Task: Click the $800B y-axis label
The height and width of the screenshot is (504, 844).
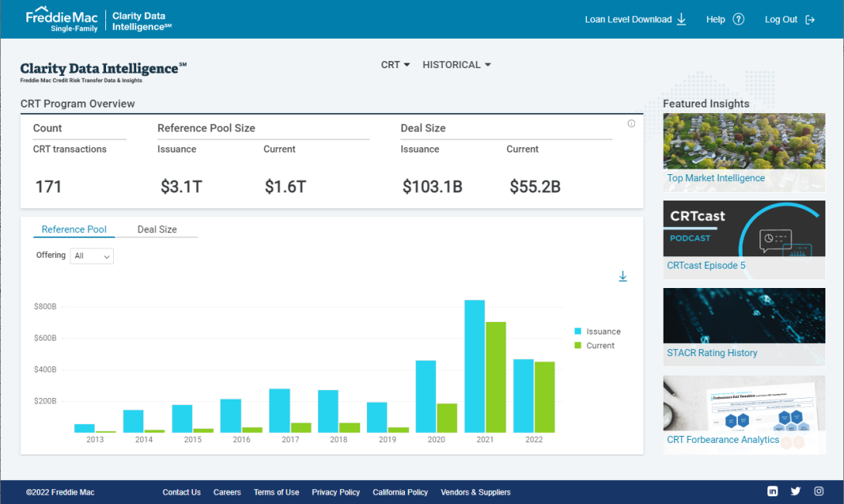Action: pos(45,307)
